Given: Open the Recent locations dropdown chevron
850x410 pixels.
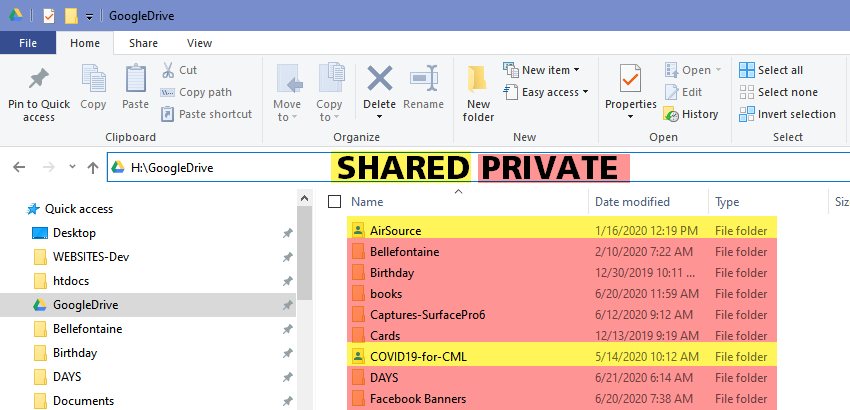Looking at the screenshot, I should click(x=72, y=167).
